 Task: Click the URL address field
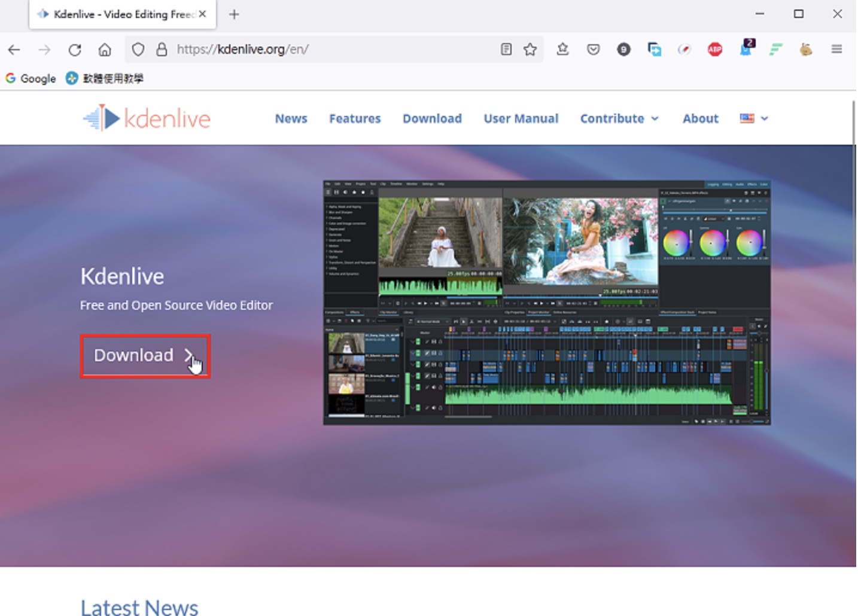tap(335, 49)
